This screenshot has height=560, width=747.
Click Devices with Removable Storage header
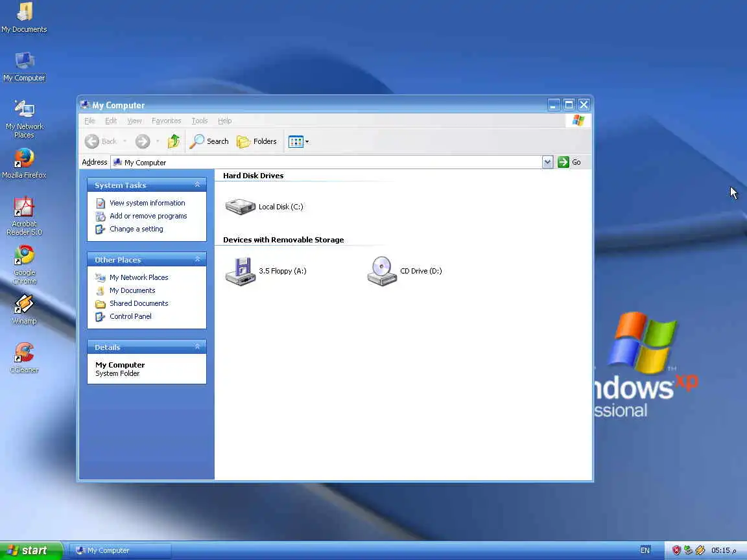coord(283,240)
